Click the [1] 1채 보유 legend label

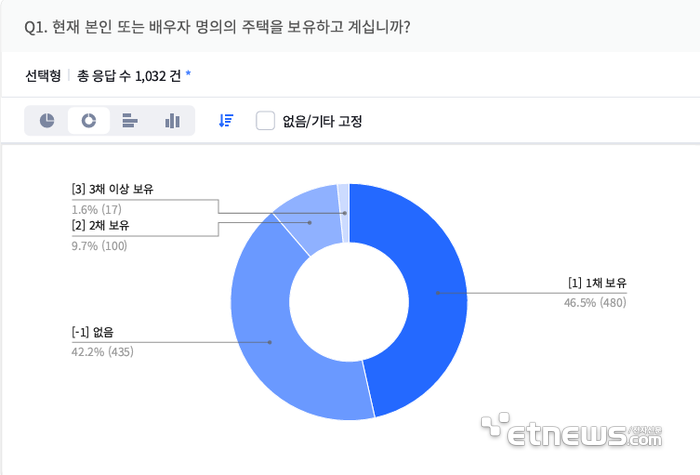pos(597,283)
